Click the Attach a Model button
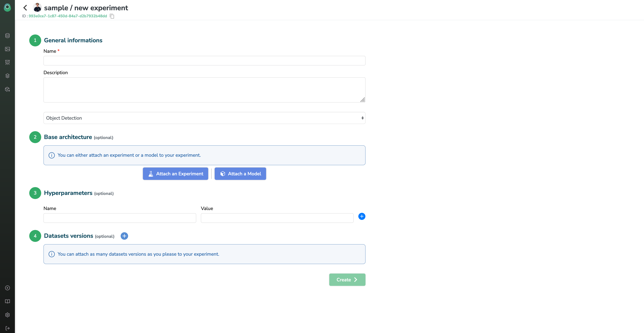This screenshot has height=333, width=644. click(240, 174)
